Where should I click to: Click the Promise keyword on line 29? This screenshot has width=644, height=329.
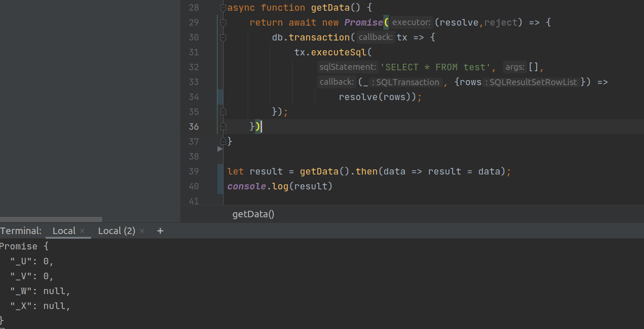click(x=363, y=22)
